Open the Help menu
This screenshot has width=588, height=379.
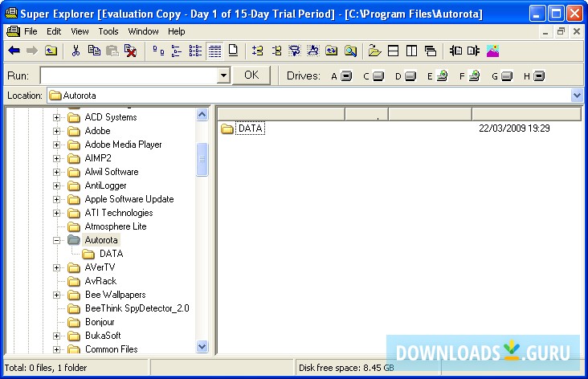[x=176, y=31]
